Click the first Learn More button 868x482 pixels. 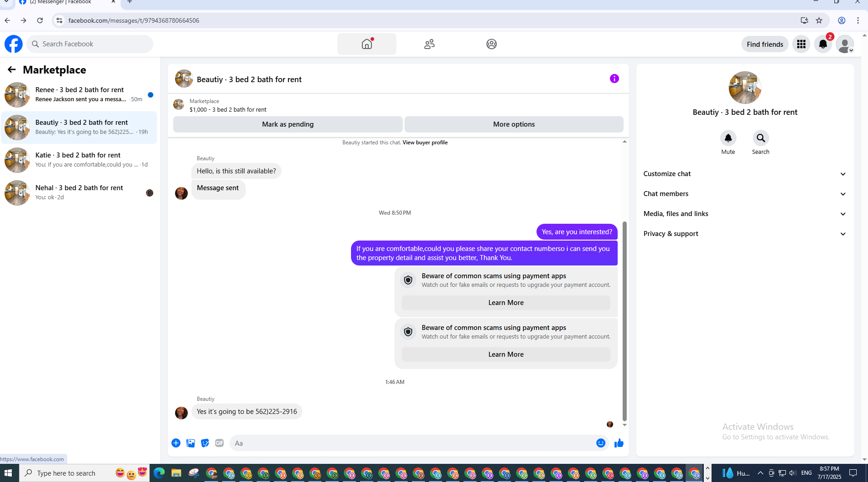506,303
